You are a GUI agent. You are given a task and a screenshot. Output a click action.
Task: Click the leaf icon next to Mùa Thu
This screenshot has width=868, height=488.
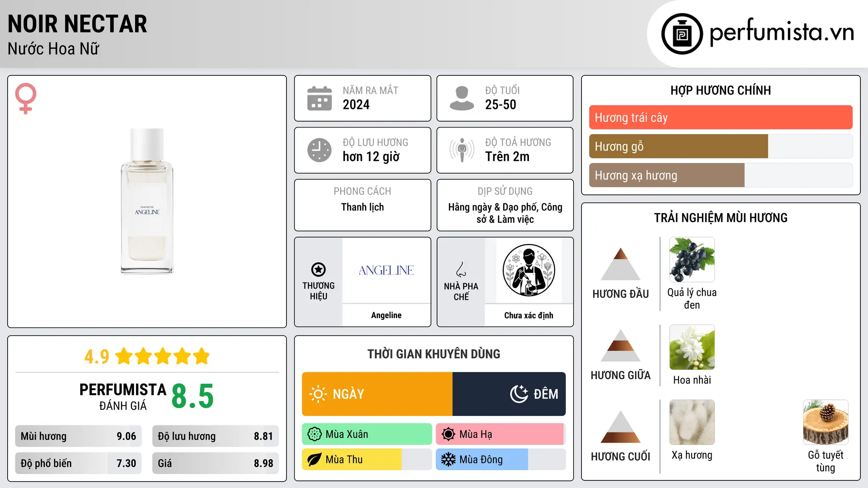click(314, 460)
